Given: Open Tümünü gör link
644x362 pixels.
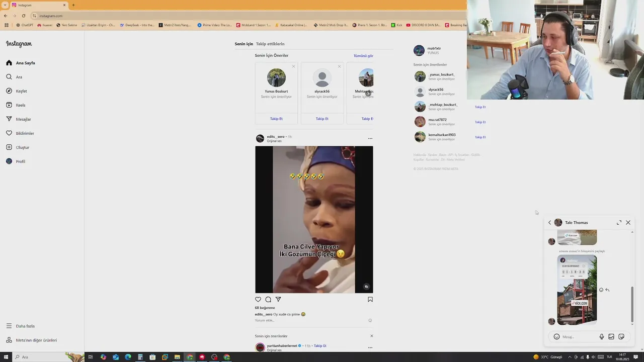Looking at the screenshot, I should point(363,56).
